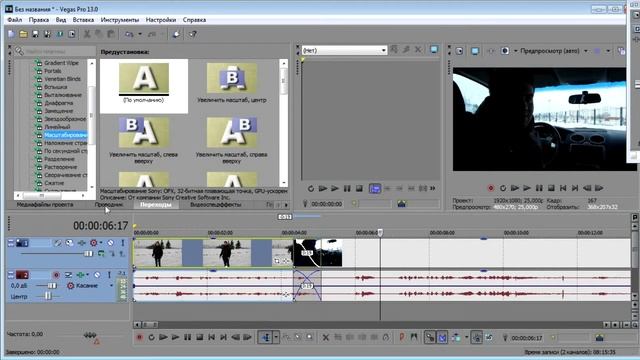Click the search plugins input field
Screen dimensions: 640x360
point(59,51)
